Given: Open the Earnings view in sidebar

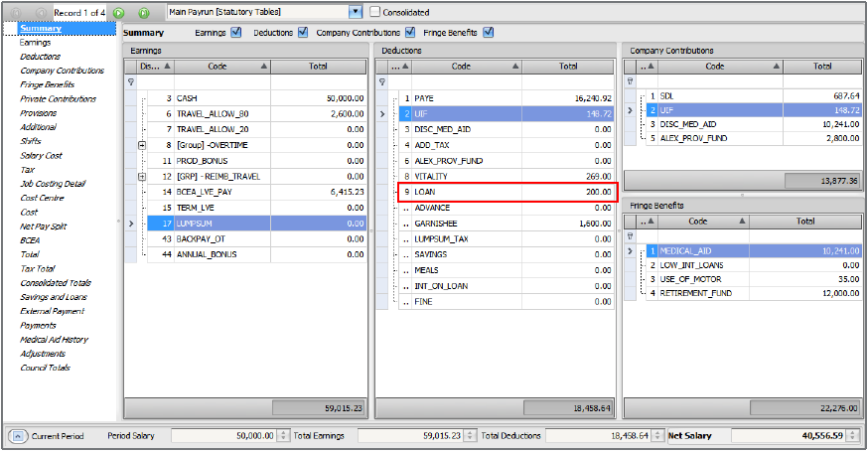Looking at the screenshot, I should tap(35, 42).
